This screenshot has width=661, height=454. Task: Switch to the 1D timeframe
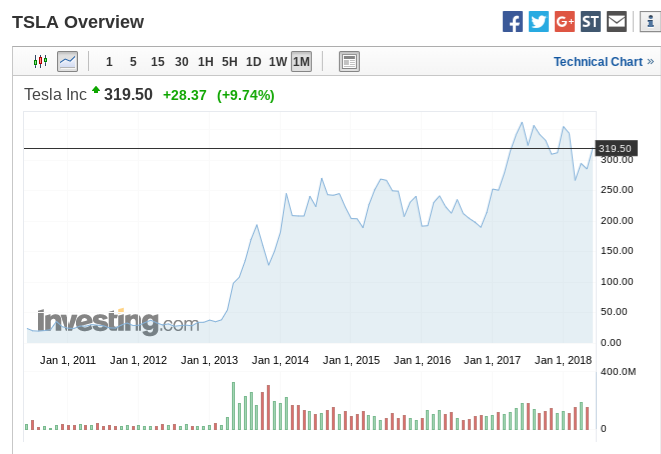(254, 62)
